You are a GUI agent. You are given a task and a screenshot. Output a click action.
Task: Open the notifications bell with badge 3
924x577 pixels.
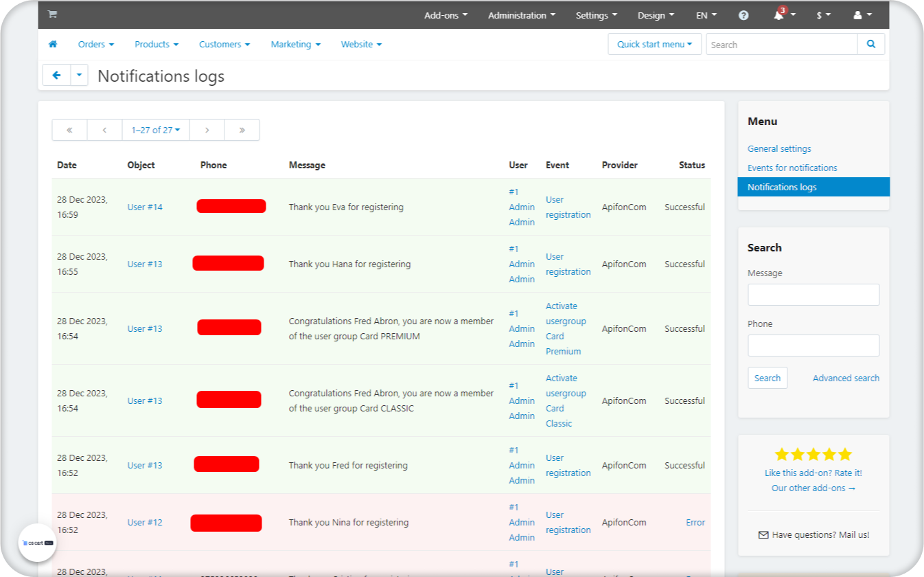coord(785,14)
